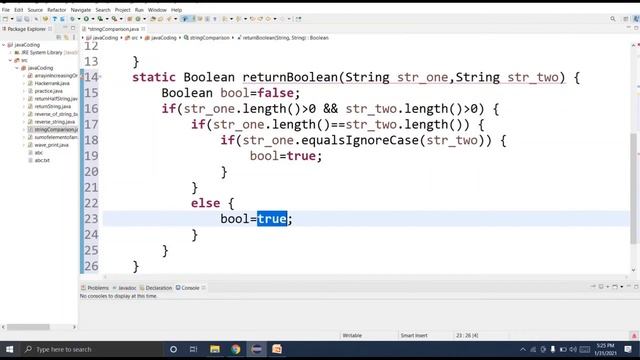The height and width of the screenshot is (360, 640).
Task: Click the Eclipse taskbar icon
Action: (256, 349)
